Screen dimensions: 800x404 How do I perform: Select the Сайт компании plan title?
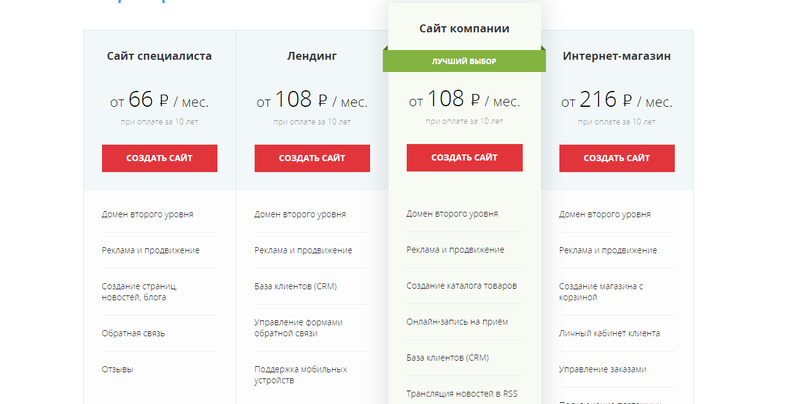tap(464, 29)
